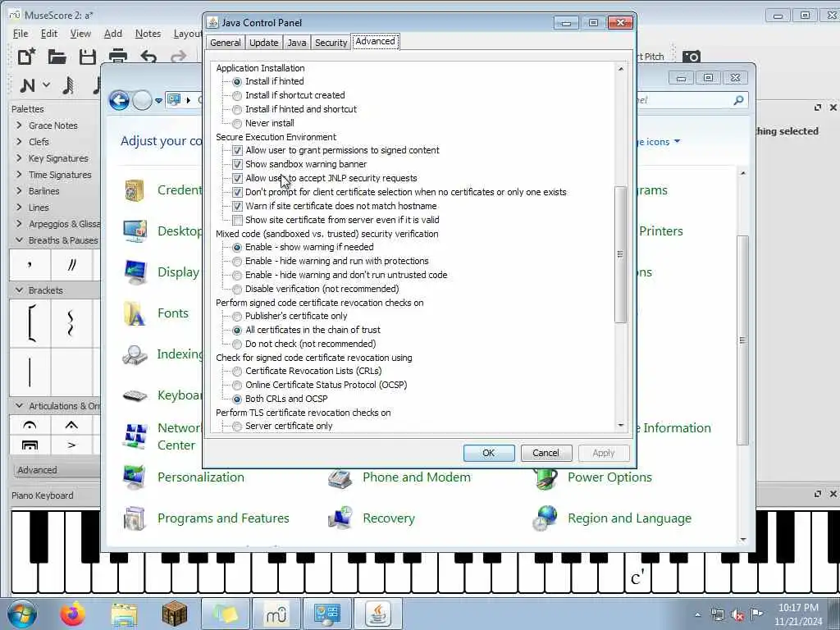Check Show site certificate even if valid
Screen dimensions: 840x630
click(237, 220)
